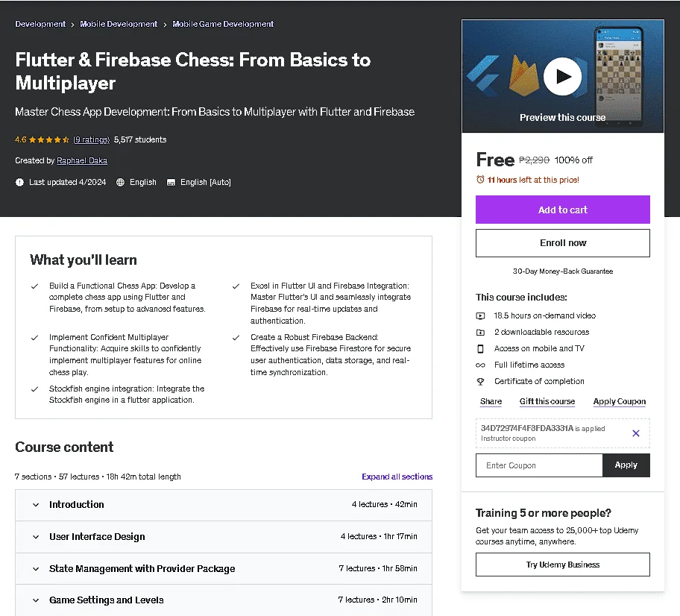Click the last updated alert icon
Image resolution: width=680 pixels, height=616 pixels.
pyautogui.click(x=19, y=183)
